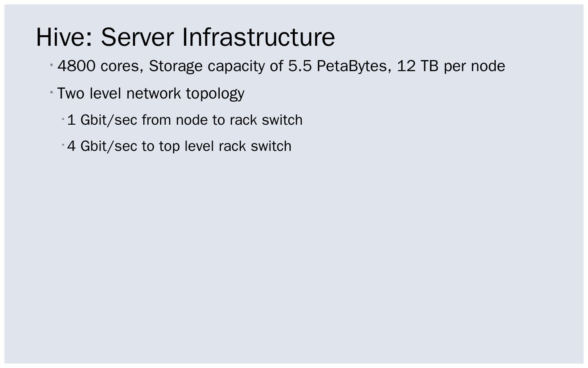Image resolution: width=588 pixels, height=368 pixels.
Task: Click the "Two level network topology" line
Action: coord(151,93)
